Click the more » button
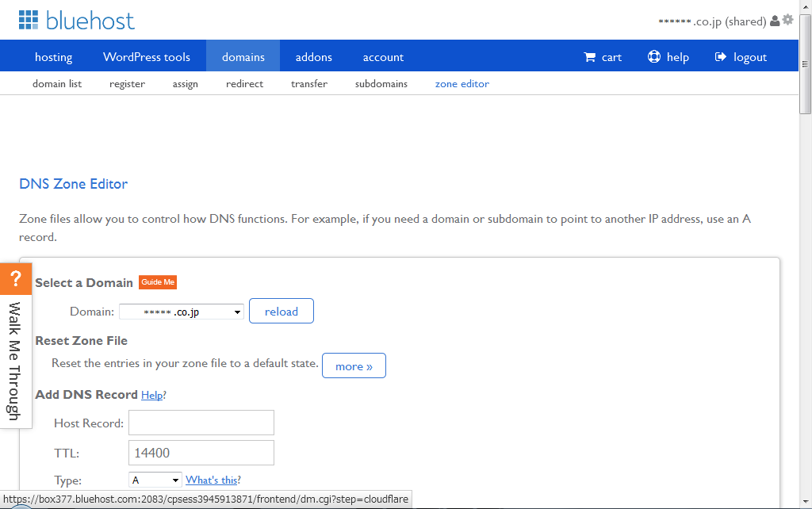This screenshot has height=509, width=812. click(x=354, y=365)
